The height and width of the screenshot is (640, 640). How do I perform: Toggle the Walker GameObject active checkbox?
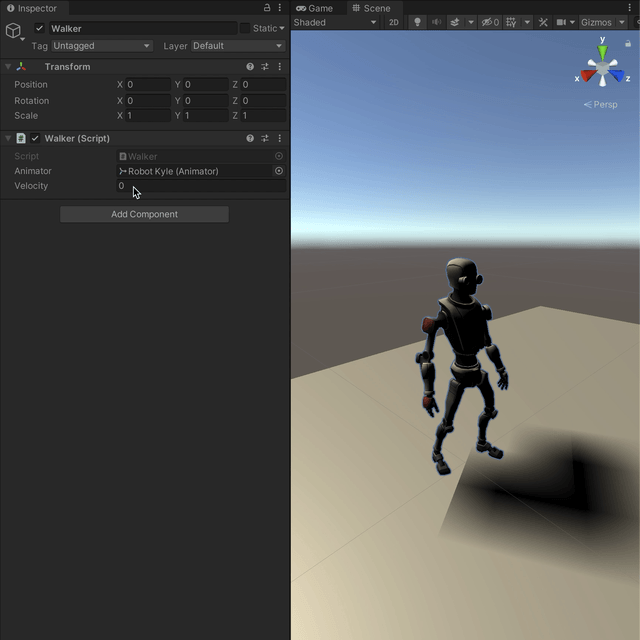point(40,28)
